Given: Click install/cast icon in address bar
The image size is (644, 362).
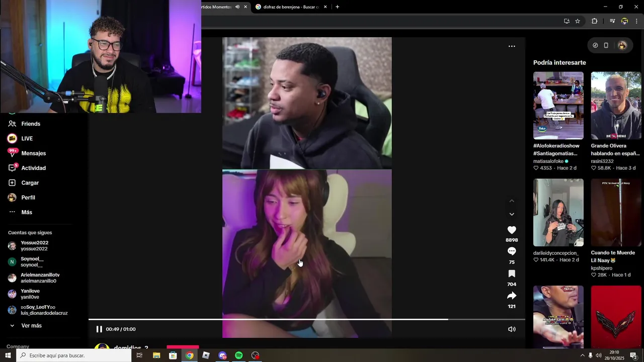Looking at the screenshot, I should point(567,21).
